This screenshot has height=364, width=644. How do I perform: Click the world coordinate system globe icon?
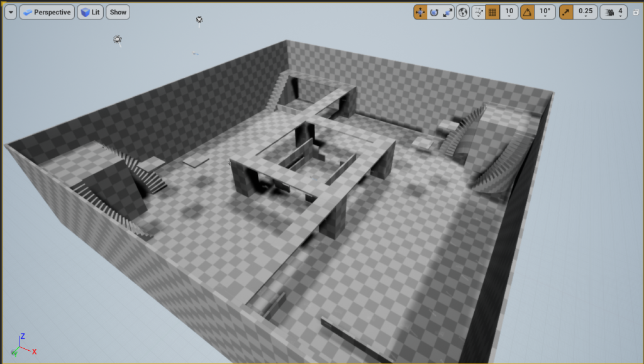(x=463, y=12)
